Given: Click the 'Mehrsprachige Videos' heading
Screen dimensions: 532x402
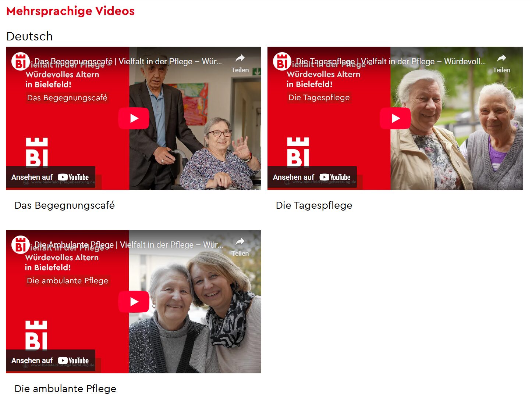Looking at the screenshot, I should pos(71,11).
